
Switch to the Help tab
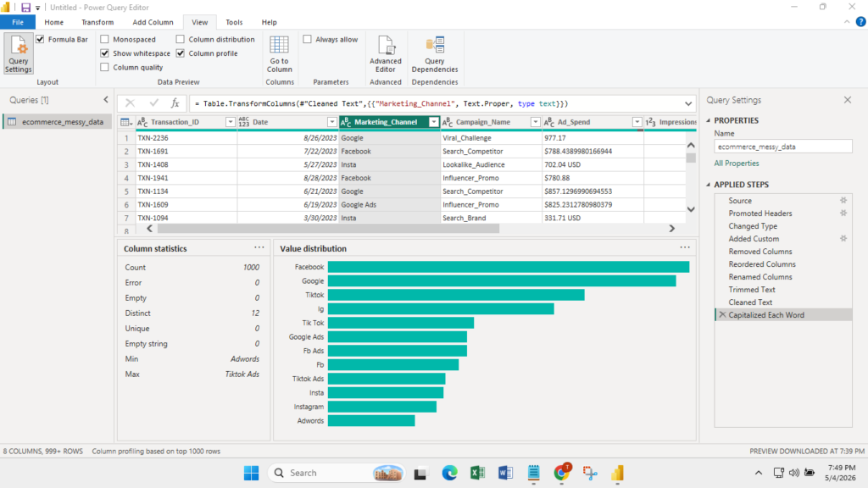(x=269, y=22)
